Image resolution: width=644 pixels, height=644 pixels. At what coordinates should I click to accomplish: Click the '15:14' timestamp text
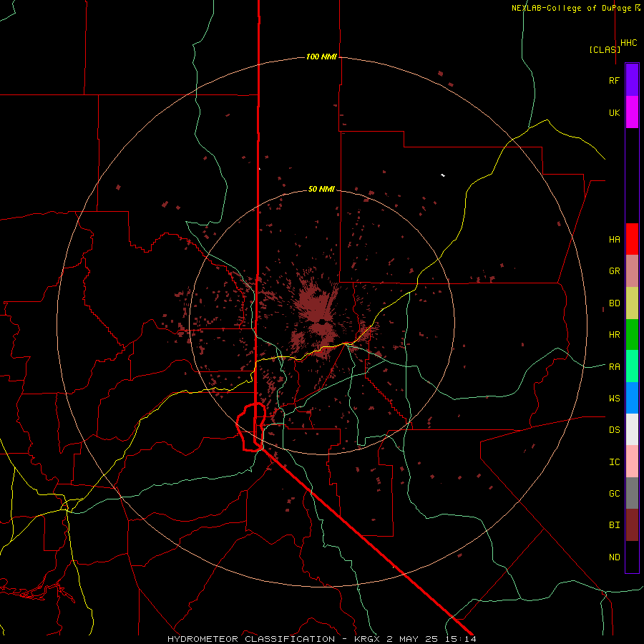[462, 639]
